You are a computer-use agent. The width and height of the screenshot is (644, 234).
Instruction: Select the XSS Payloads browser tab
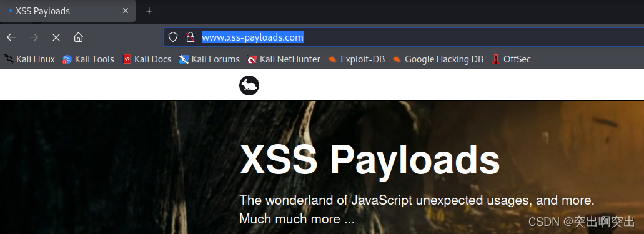click(67, 11)
